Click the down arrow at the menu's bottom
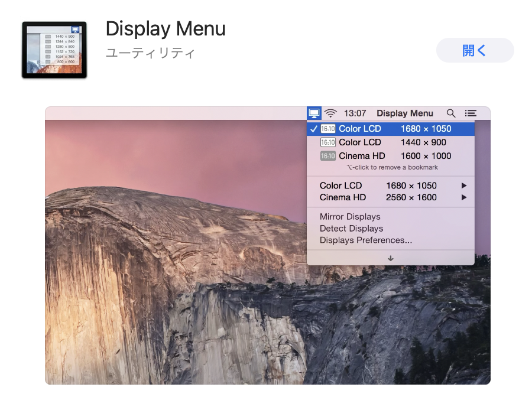Screen dimensions: 532x410 coord(390,258)
